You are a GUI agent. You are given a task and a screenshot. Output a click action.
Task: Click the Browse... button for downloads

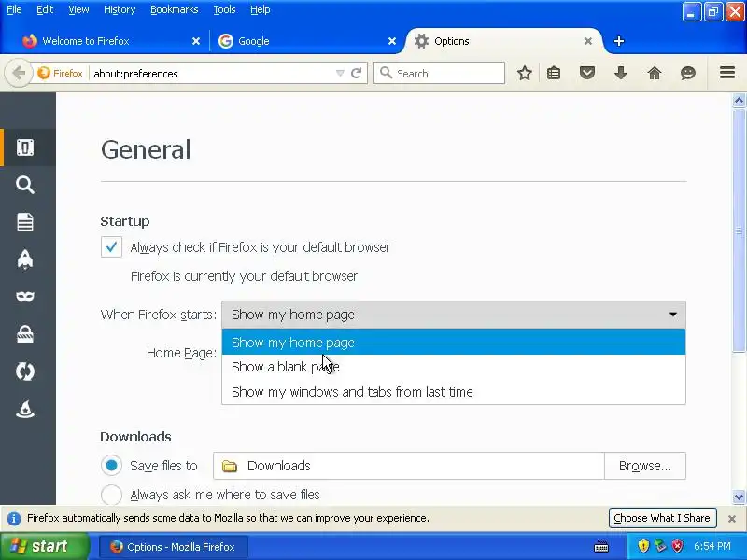pyautogui.click(x=645, y=466)
